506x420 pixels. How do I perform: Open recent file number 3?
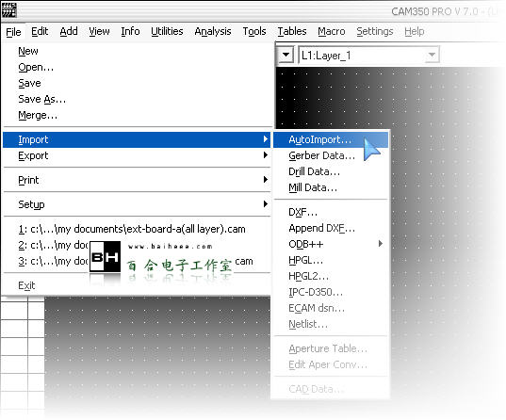(x=137, y=261)
